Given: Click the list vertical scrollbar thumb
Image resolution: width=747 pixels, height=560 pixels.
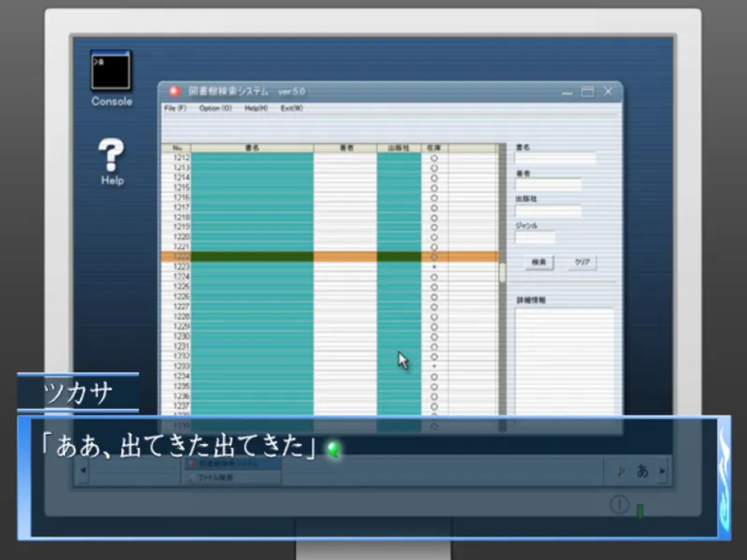Looking at the screenshot, I should click(x=502, y=272).
